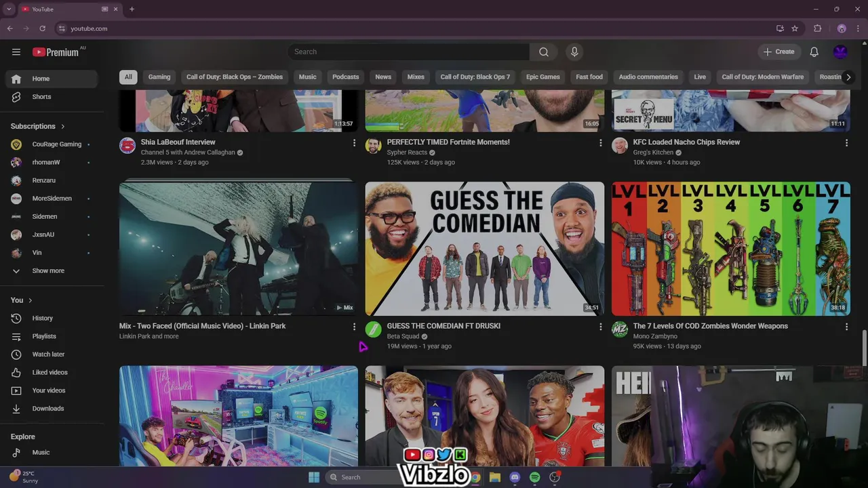Select Call of Duty: Black Ops – Zombies chip

(235, 77)
